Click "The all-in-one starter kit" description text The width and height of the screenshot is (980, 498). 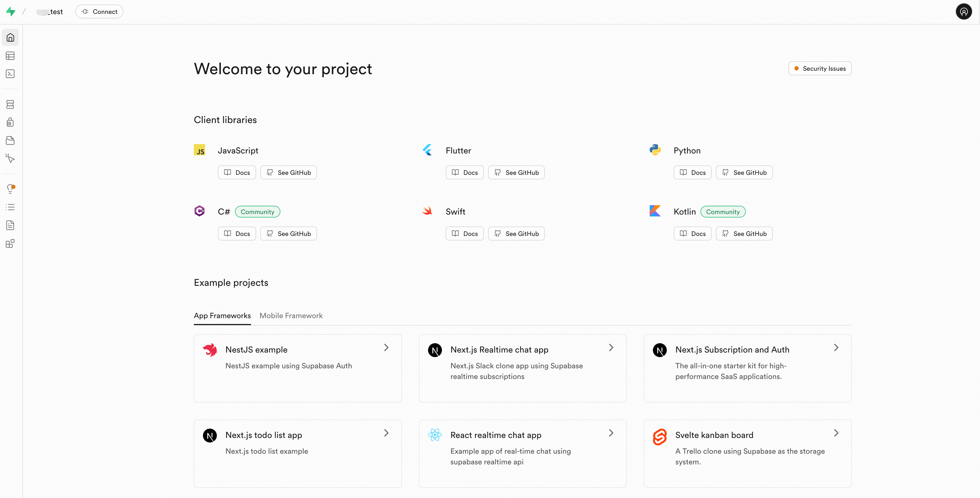pos(730,371)
